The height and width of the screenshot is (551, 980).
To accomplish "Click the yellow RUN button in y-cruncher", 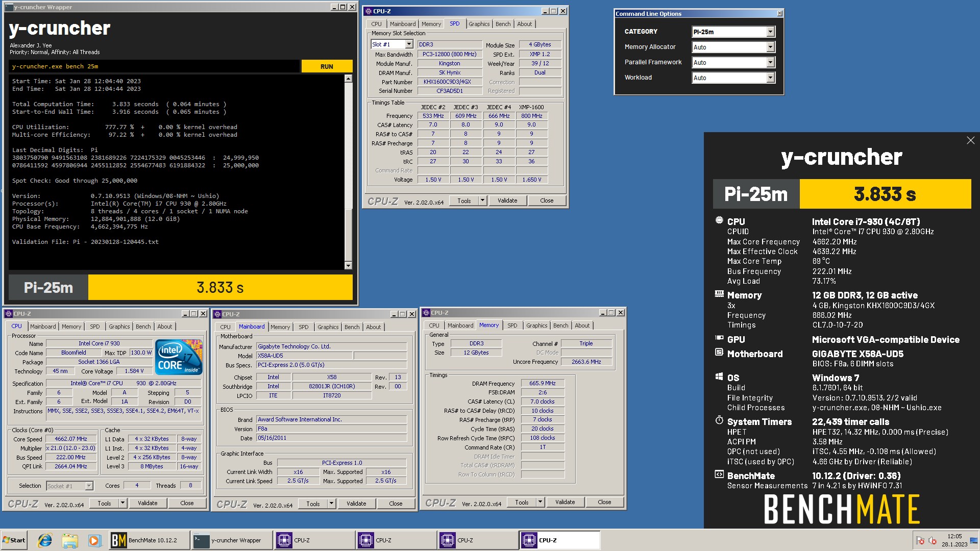I will click(327, 66).
